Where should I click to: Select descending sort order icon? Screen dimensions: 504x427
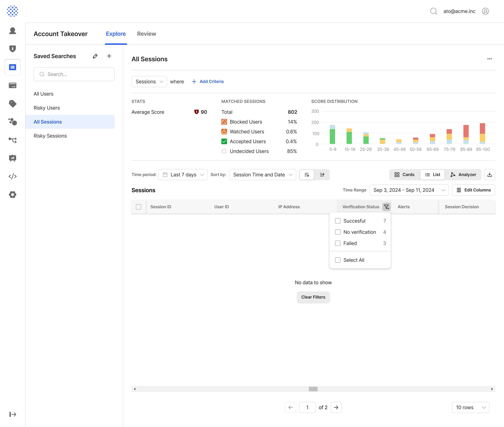(x=307, y=174)
